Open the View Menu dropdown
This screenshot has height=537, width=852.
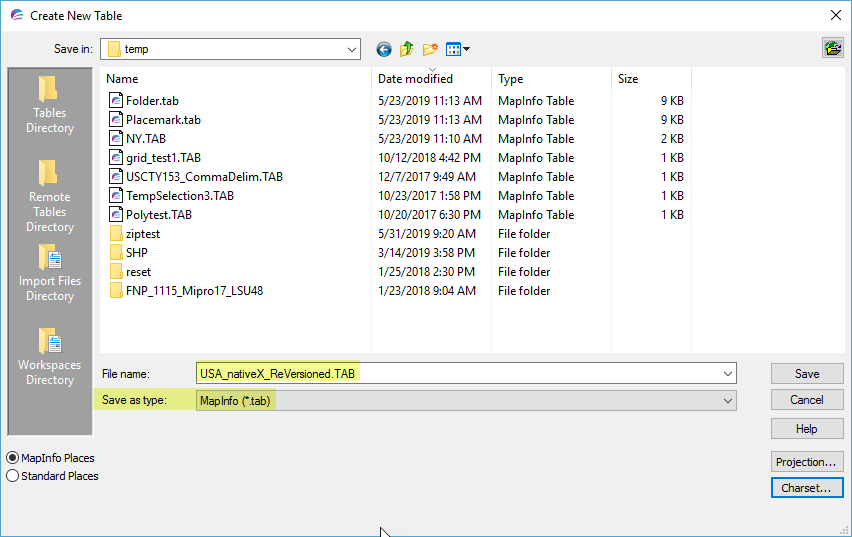pos(458,49)
